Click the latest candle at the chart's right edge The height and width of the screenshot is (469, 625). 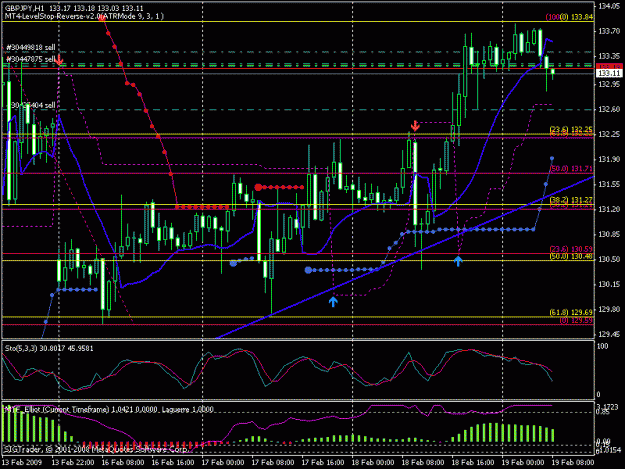coord(552,73)
